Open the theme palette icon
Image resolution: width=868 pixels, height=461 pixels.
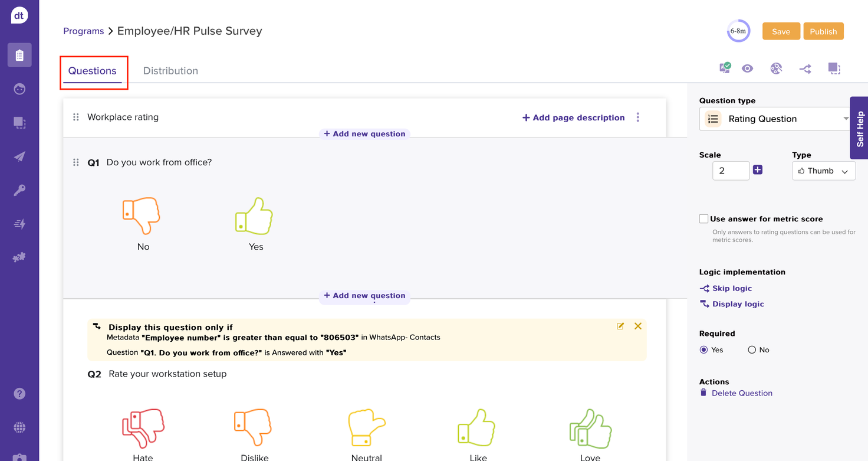(x=776, y=68)
